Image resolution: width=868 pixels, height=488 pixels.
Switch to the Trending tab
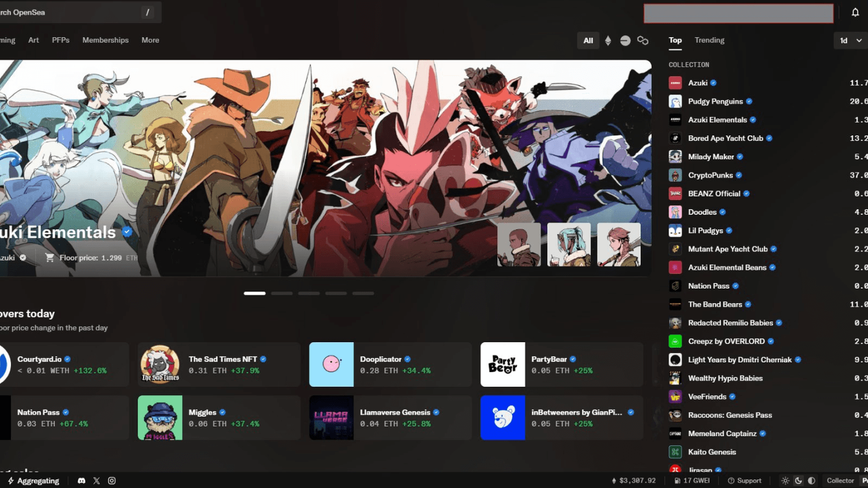(709, 40)
